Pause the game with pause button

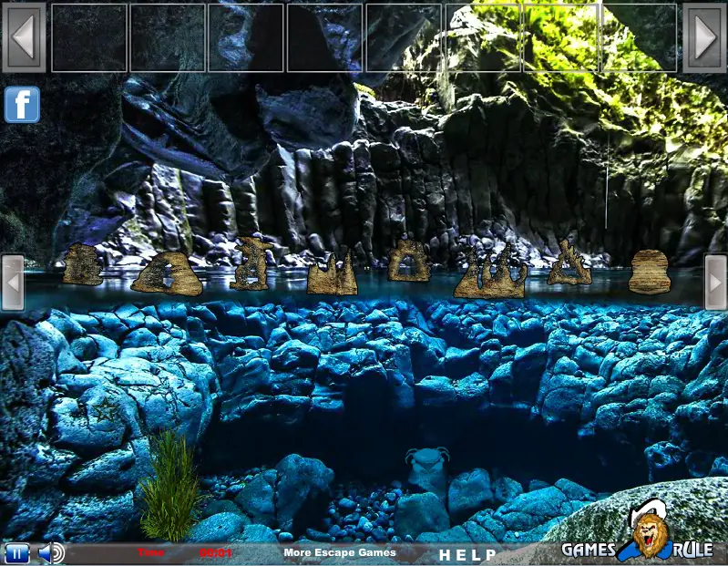pyautogui.click(x=16, y=553)
